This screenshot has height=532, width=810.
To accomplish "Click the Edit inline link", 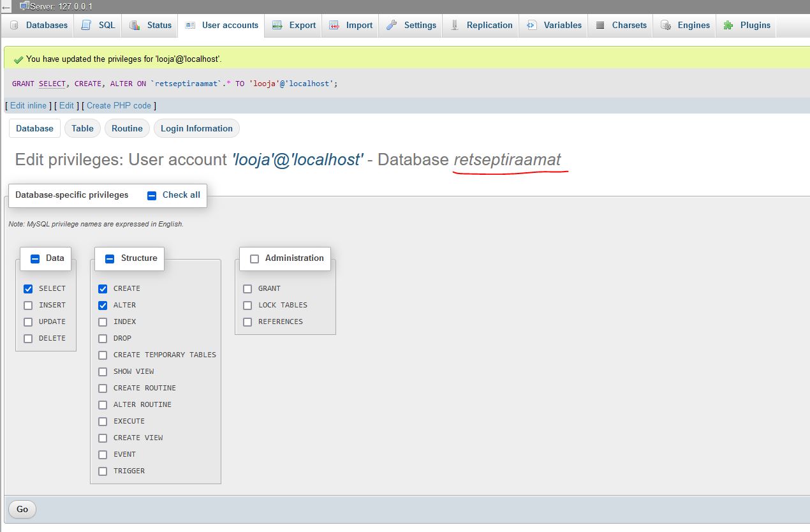I will (28, 105).
